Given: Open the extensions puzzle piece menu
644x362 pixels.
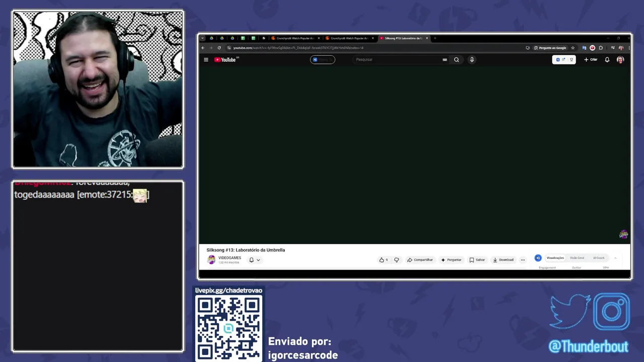Looking at the screenshot, I should tap(601, 48).
